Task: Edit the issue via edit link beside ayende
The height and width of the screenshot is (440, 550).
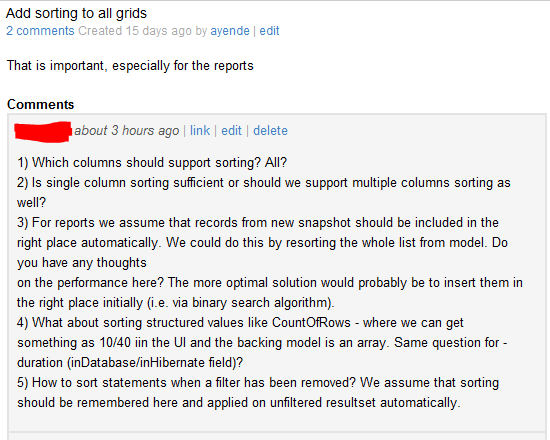Action: point(269,31)
